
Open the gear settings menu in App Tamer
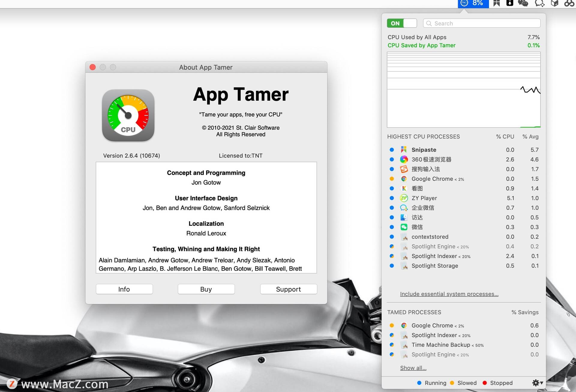click(x=537, y=383)
